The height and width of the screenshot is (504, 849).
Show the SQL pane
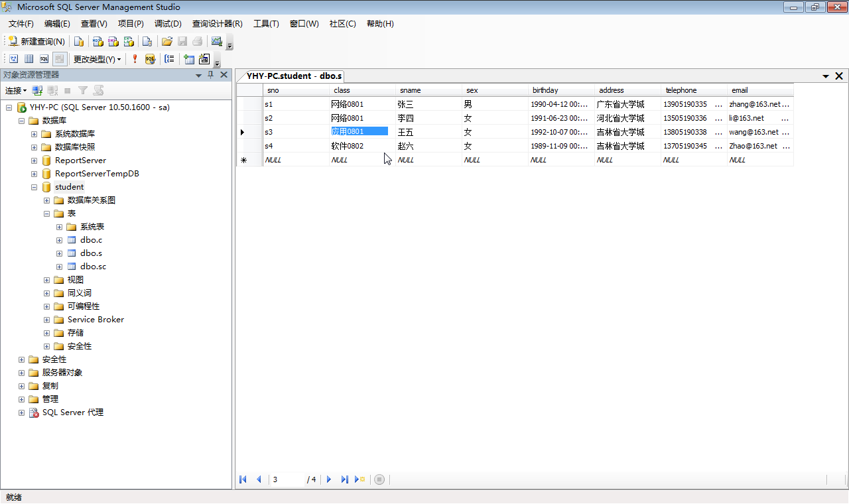point(44,59)
